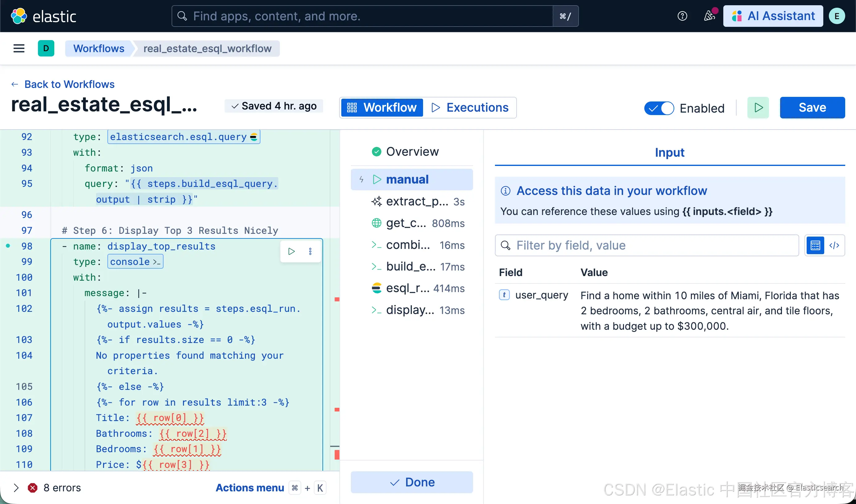Select the Workflow tab

click(x=382, y=108)
